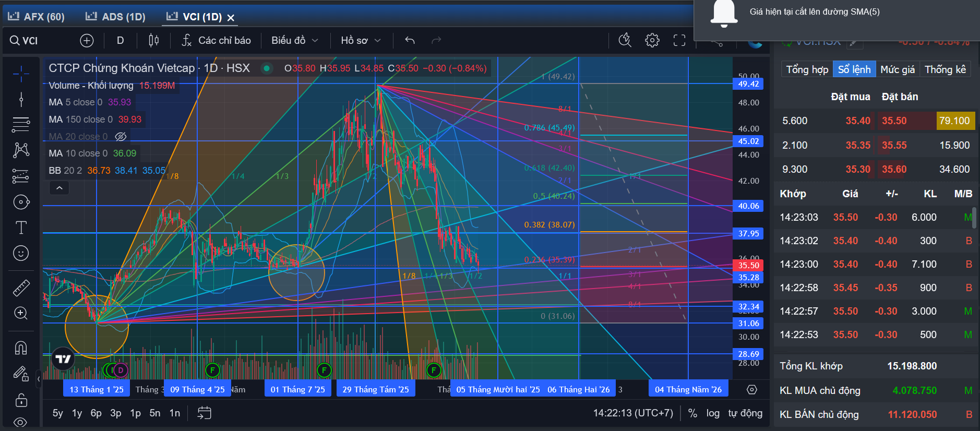The image size is (980, 431).
Task: Toggle the log scale option
Action: click(713, 413)
